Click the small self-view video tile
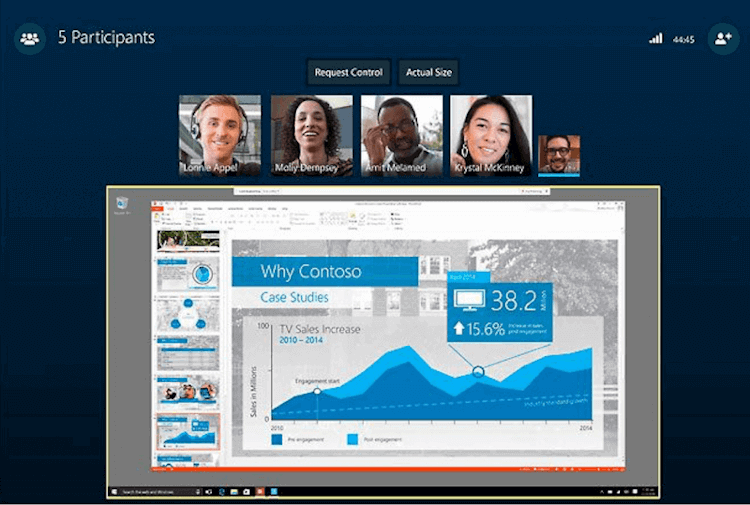Viewport: 750px width, 505px height. coord(559,155)
